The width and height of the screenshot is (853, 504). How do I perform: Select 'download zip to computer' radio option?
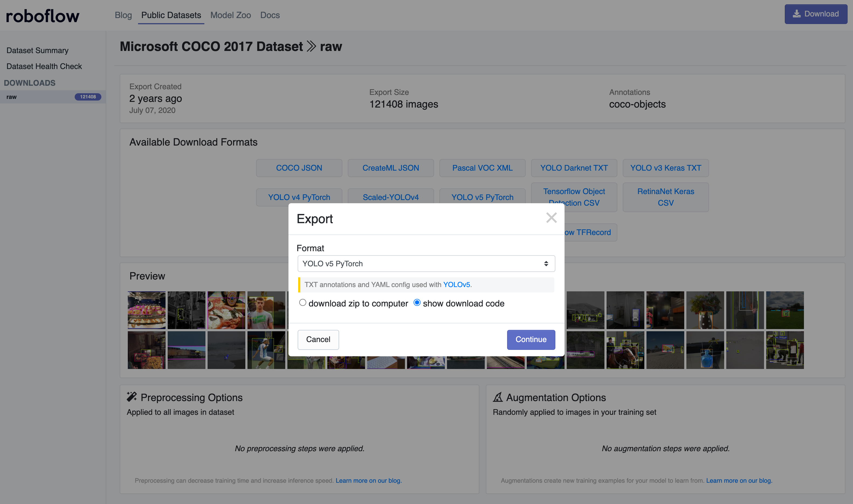coord(302,302)
